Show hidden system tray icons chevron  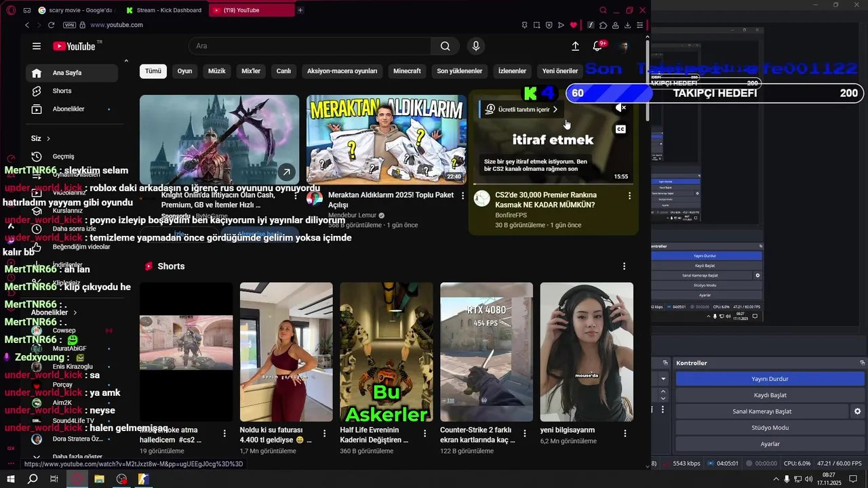[776, 479]
